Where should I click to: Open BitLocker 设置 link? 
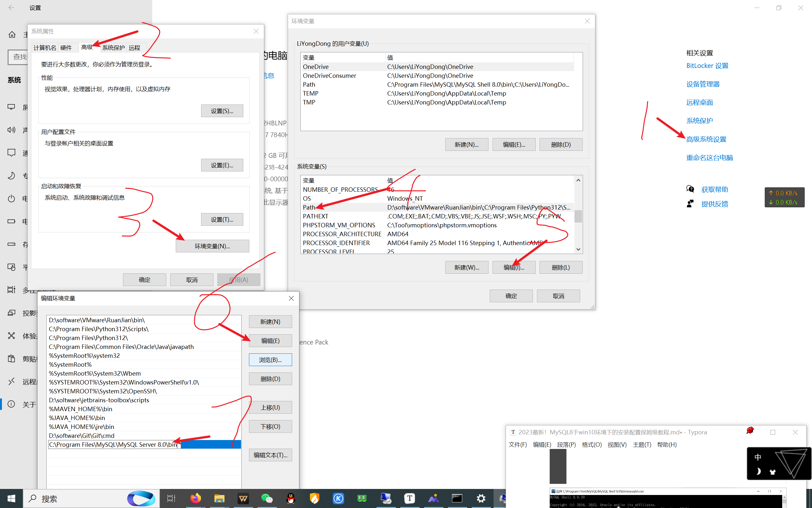pyautogui.click(x=707, y=65)
